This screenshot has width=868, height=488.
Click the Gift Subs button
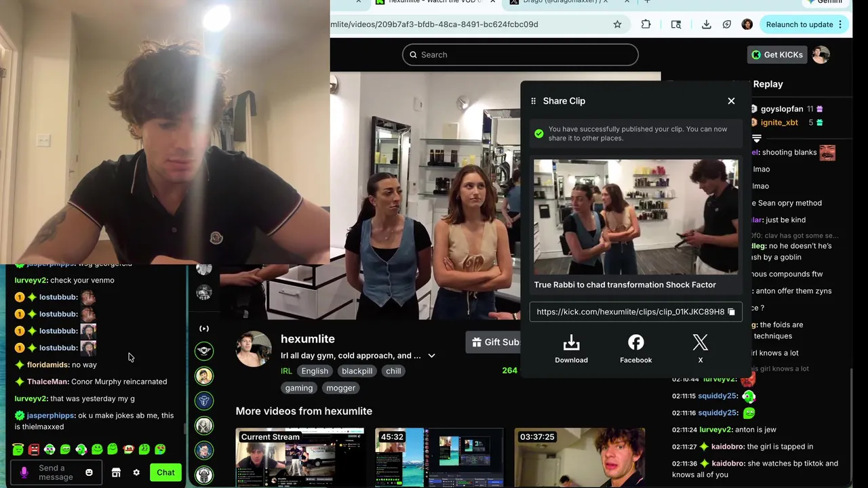point(495,342)
